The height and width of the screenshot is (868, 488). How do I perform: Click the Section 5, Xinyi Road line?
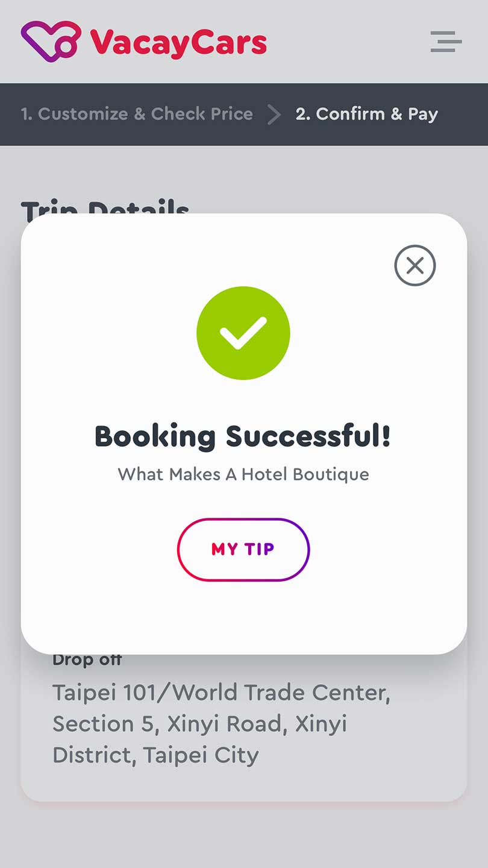(199, 724)
